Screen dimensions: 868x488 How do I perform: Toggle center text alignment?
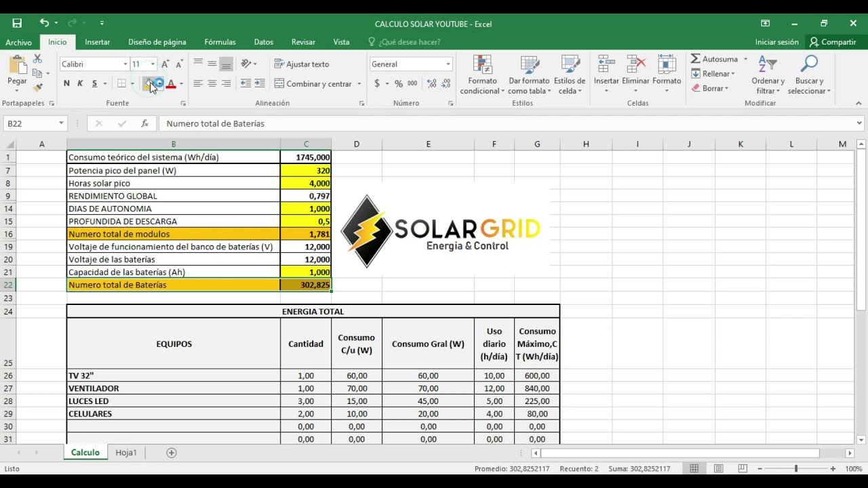(x=212, y=83)
